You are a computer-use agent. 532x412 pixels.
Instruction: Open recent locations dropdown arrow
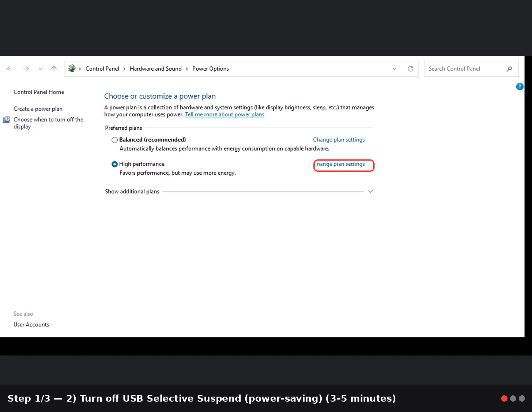coord(40,69)
